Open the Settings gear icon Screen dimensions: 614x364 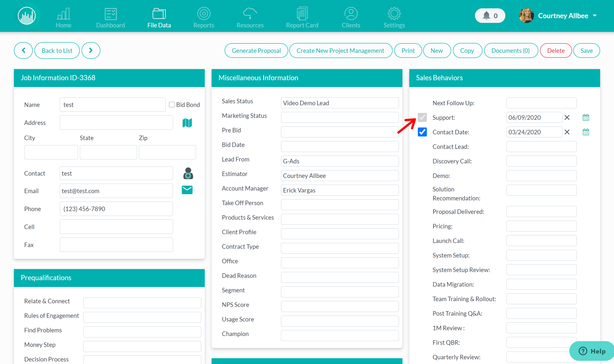pos(394,14)
